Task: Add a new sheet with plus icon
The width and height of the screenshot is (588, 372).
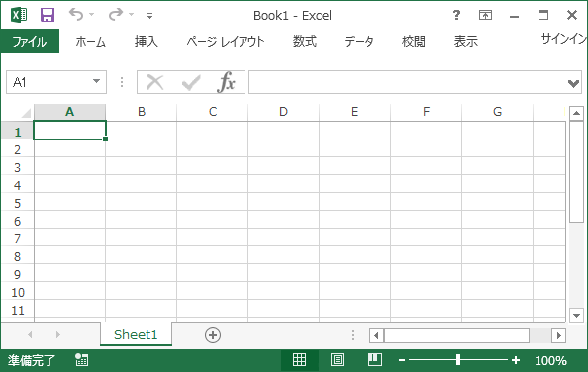Action: coord(213,335)
